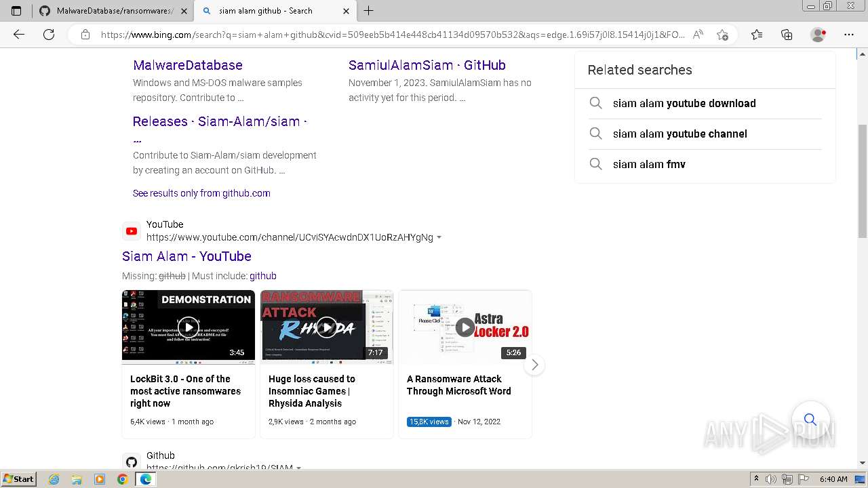The image size is (868, 488).
Task: Open the tab actions menu icon
Action: click(16, 11)
